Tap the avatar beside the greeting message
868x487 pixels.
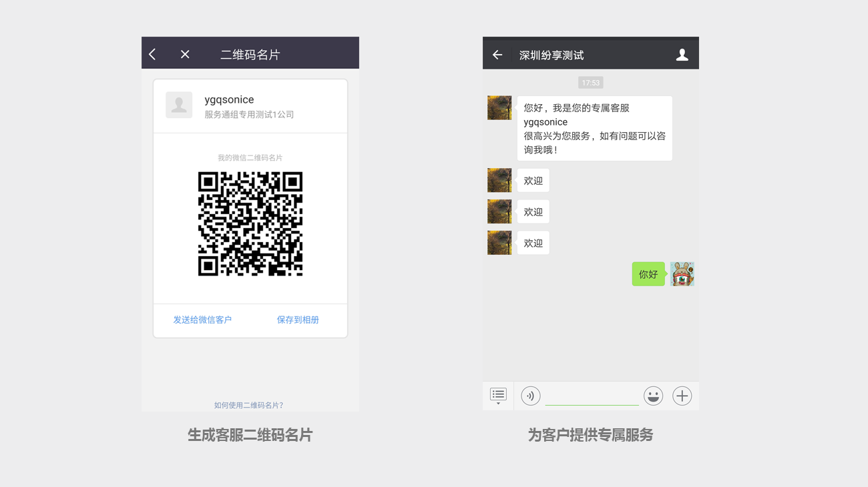[499, 107]
